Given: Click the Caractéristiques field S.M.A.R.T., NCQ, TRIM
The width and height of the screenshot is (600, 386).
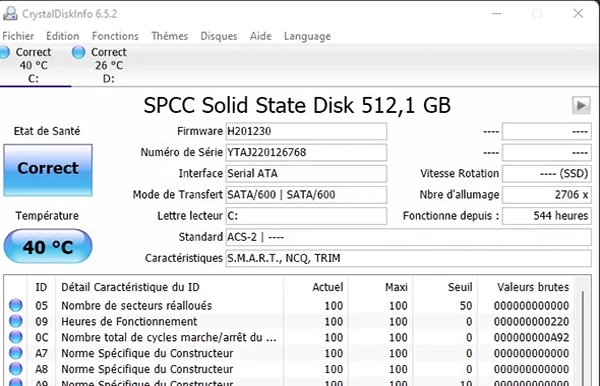Looking at the screenshot, I should click(x=408, y=258).
